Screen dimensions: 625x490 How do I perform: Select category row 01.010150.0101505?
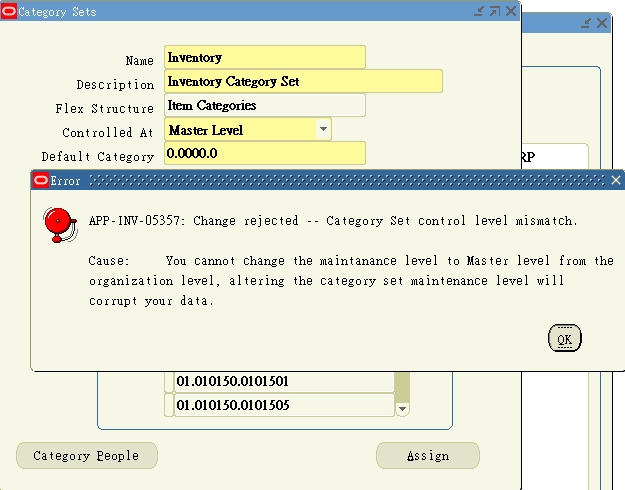(284, 405)
